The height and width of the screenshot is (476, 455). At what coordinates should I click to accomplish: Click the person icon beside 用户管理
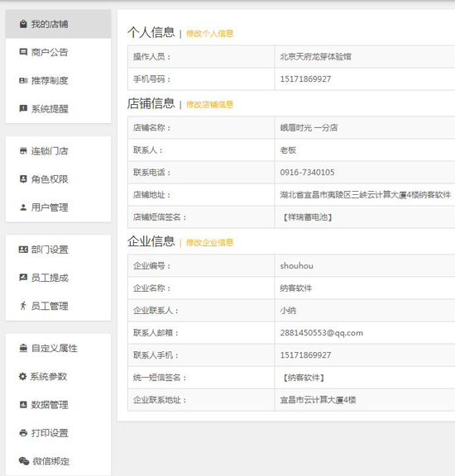point(23,207)
